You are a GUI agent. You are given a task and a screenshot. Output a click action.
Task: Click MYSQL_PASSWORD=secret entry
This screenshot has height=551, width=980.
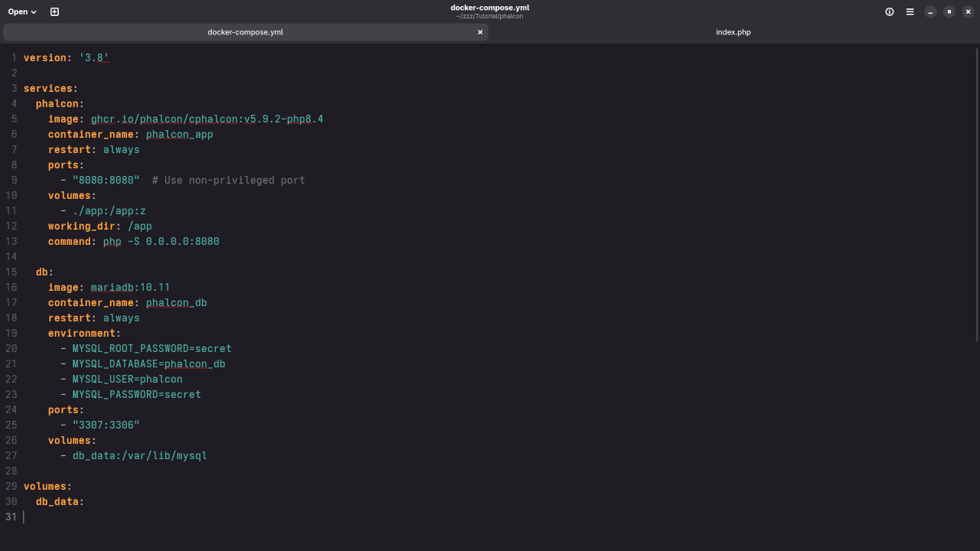(x=137, y=394)
